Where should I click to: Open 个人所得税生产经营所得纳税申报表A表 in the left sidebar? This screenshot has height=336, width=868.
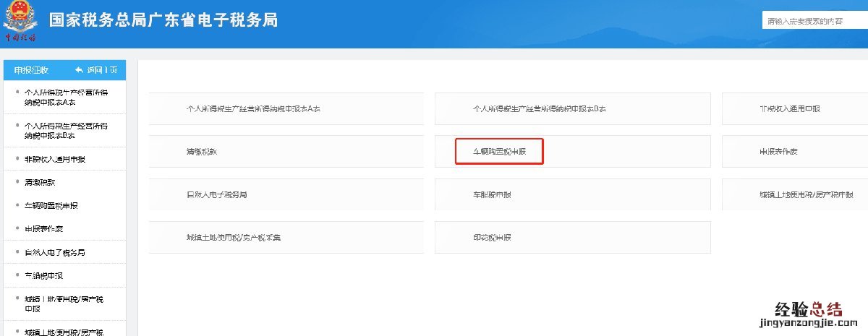pyautogui.click(x=66, y=98)
